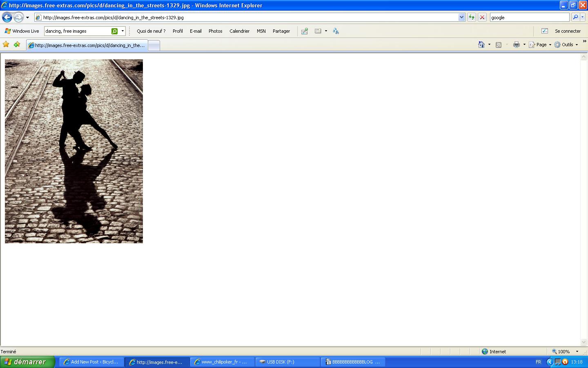
Task: Click the Terminé status bar text
Action: pyautogui.click(x=9, y=352)
